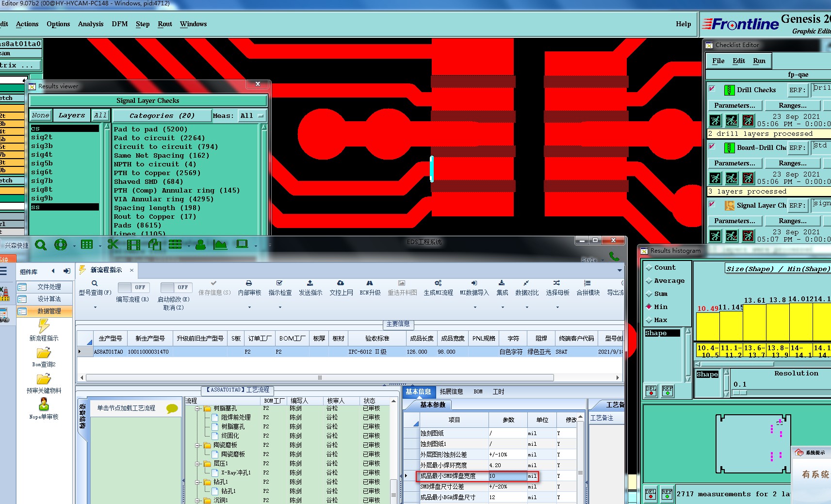Click the Nope单审核 person icon

tap(44, 405)
